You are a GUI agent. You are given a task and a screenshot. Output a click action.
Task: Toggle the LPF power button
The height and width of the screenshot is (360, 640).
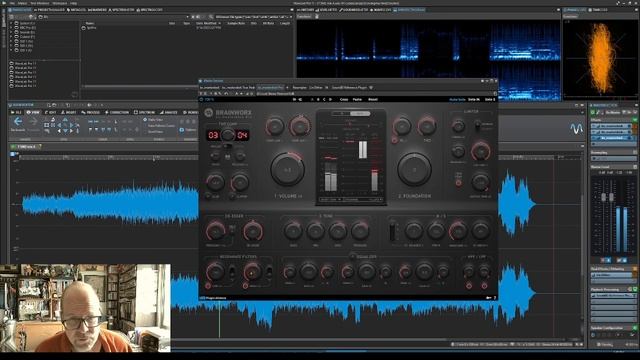(x=484, y=286)
